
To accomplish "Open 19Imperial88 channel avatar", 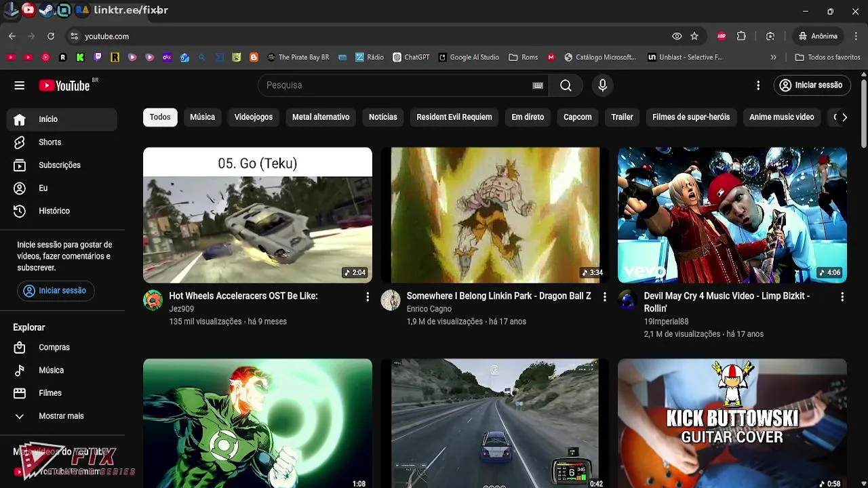I will pos(628,300).
